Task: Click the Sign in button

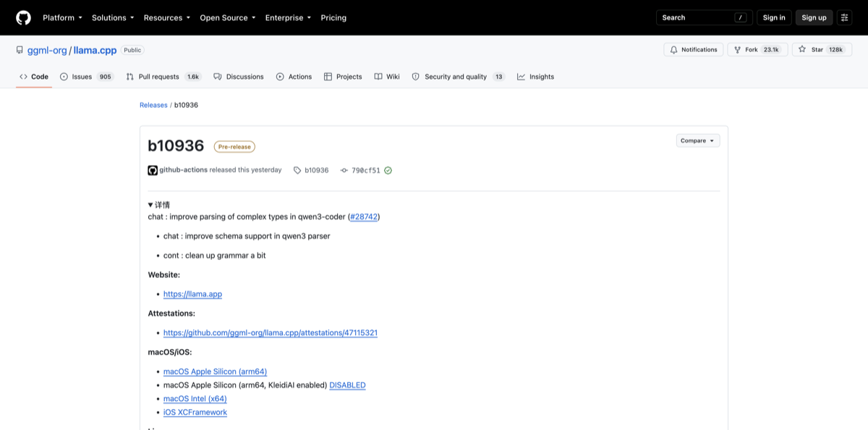Action: [x=774, y=17]
